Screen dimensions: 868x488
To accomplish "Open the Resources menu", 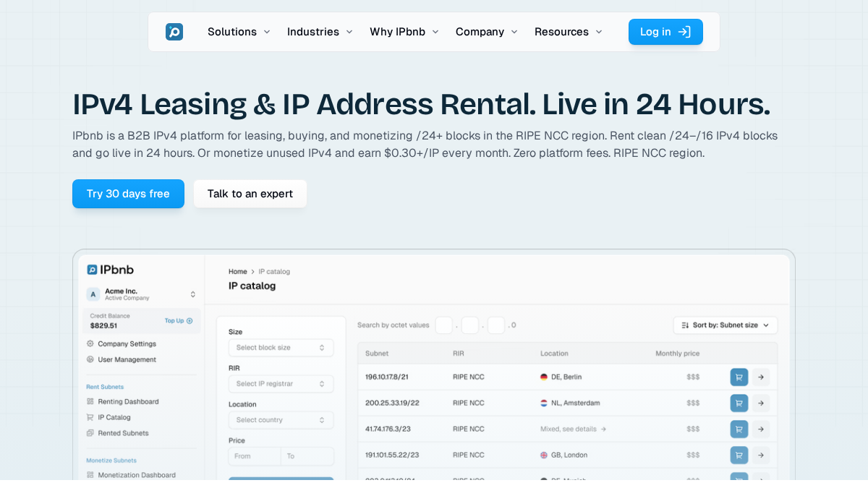I will click(569, 32).
